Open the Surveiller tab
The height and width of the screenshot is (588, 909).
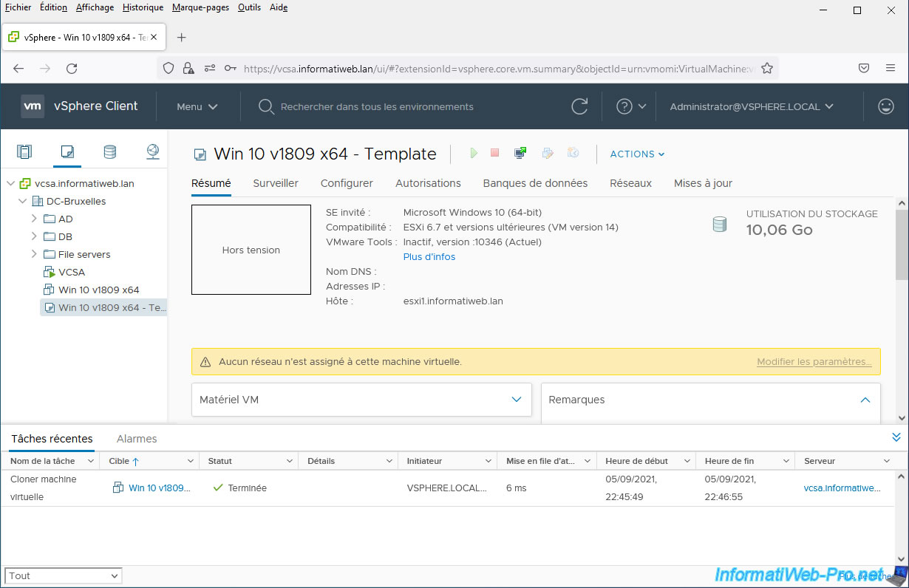tap(276, 183)
